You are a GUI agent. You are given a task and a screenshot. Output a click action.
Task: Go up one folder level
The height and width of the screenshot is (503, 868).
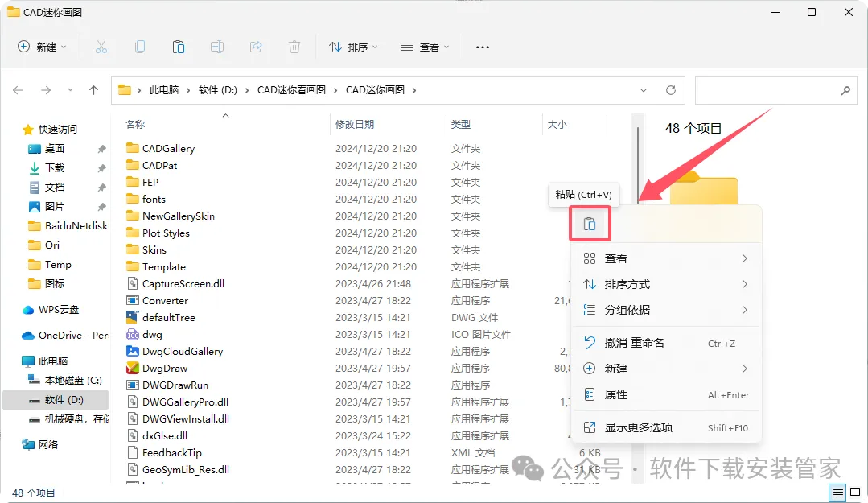point(93,90)
